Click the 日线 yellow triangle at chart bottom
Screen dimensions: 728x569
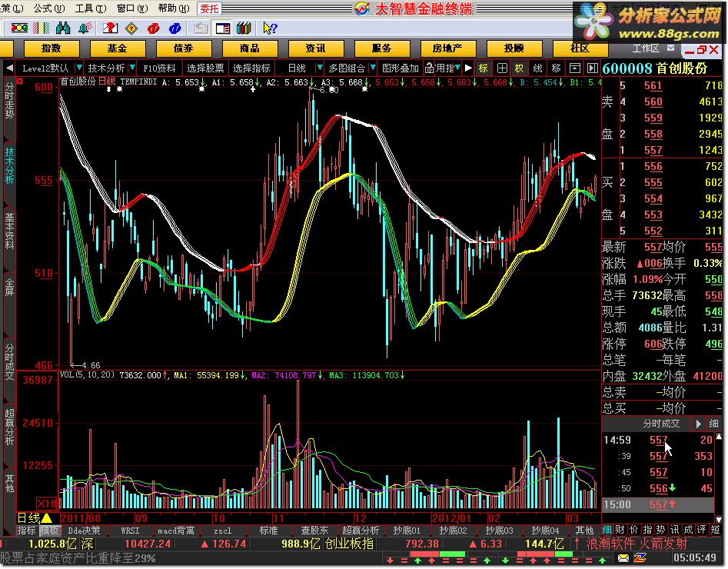point(46,517)
